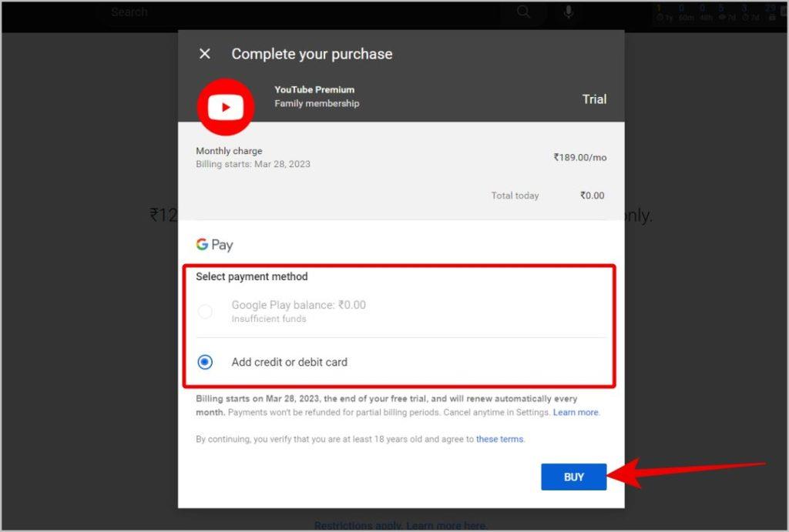This screenshot has width=789, height=532.
Task: Click the Google Play balance: ₹0.00 label
Action: coord(299,305)
